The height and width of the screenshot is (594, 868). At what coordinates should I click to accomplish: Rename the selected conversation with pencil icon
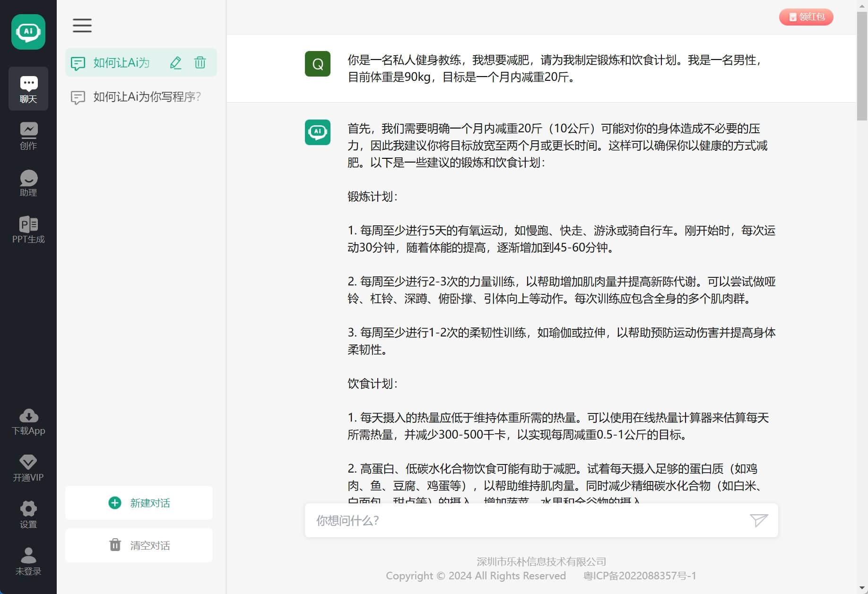click(x=175, y=63)
